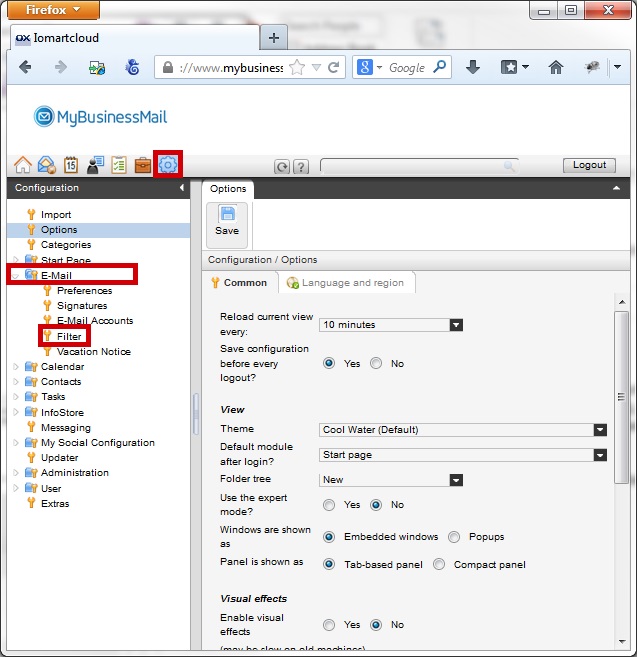
Task: Open the Tasks module icon
Action: click(119, 165)
